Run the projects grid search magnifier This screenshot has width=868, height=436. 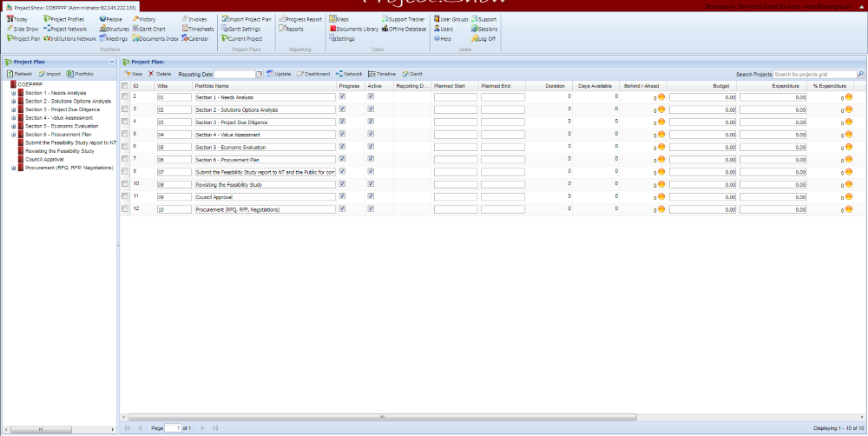[861, 74]
